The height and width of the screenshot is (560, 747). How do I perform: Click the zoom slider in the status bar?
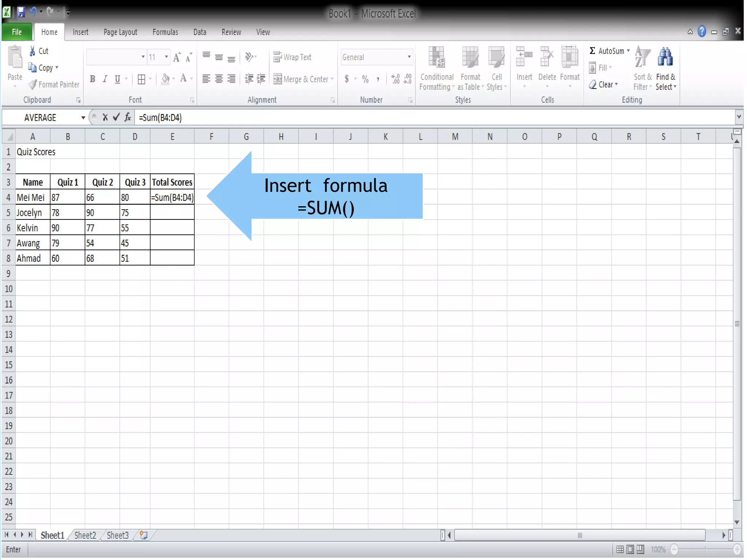(x=705, y=549)
